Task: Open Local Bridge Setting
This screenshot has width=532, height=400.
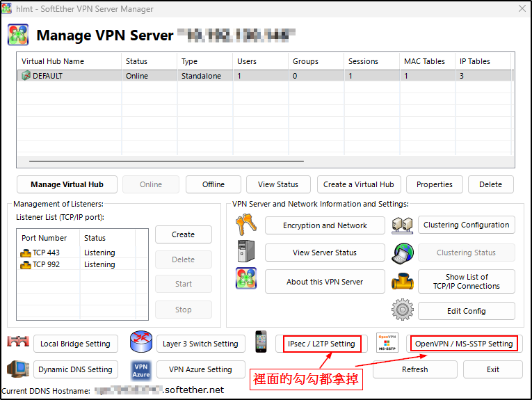Action: (x=76, y=344)
